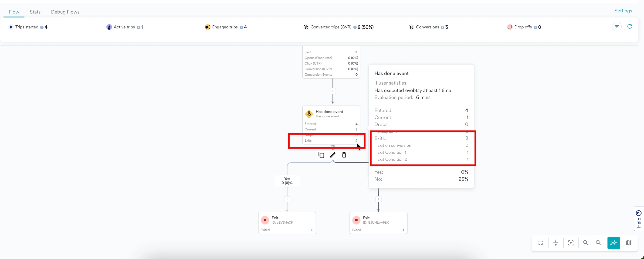
Task: Click info icon beside Trips started
Action: (42, 27)
